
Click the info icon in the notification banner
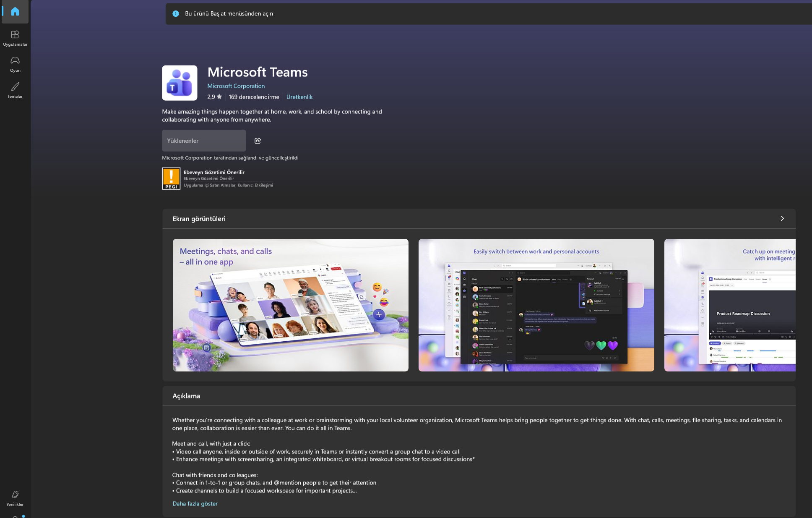click(176, 13)
